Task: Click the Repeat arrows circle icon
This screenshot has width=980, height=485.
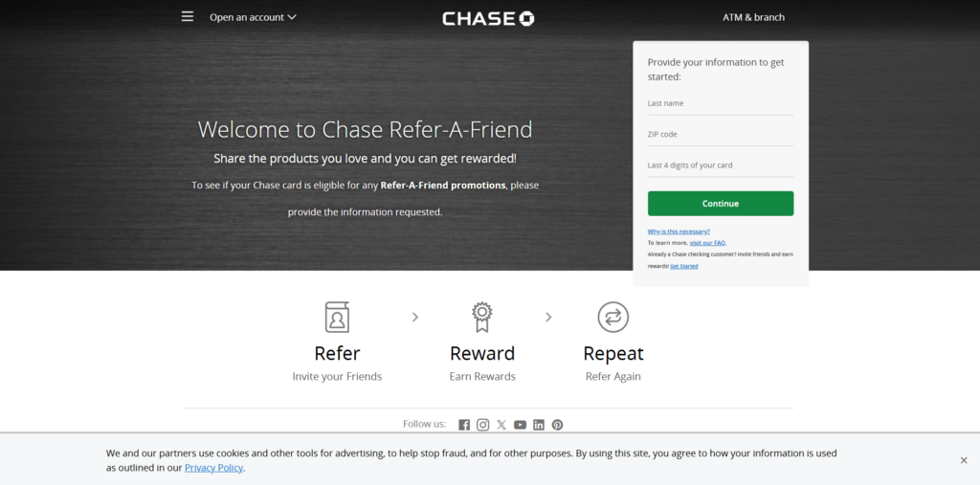Action: pos(612,317)
